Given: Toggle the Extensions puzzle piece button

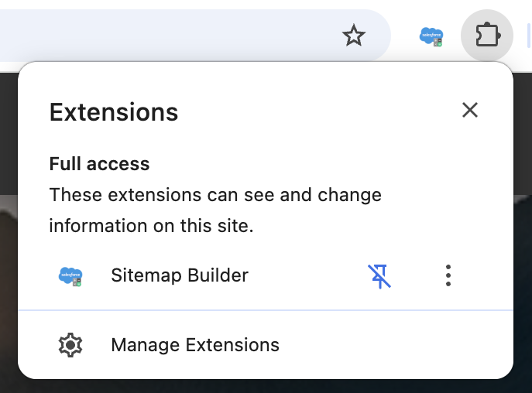Looking at the screenshot, I should pyautogui.click(x=487, y=36).
